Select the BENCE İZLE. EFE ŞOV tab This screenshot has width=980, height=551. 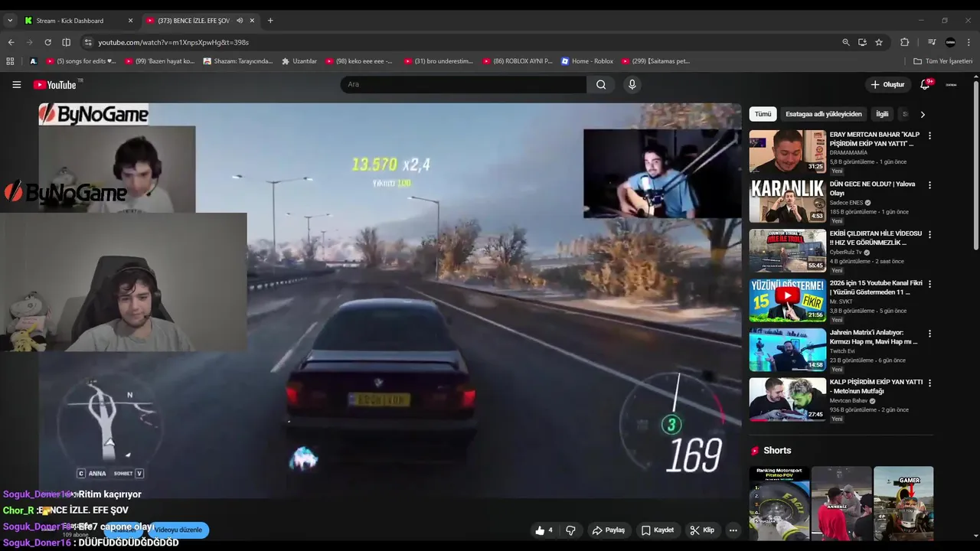click(x=199, y=21)
